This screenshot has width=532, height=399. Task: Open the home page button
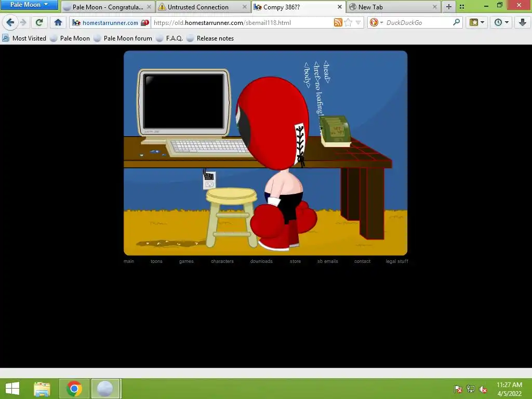pos(58,23)
